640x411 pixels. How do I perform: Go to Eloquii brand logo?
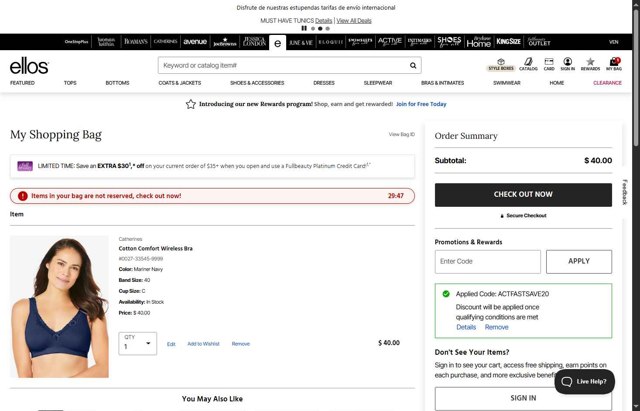click(x=331, y=42)
